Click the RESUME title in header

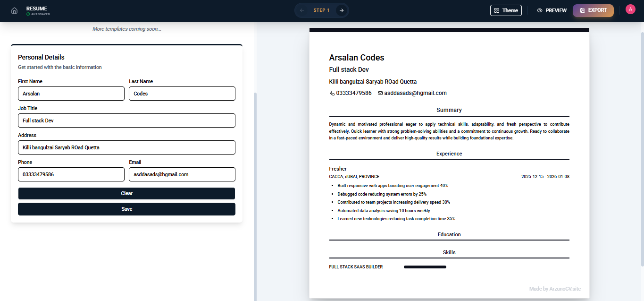pyautogui.click(x=37, y=9)
